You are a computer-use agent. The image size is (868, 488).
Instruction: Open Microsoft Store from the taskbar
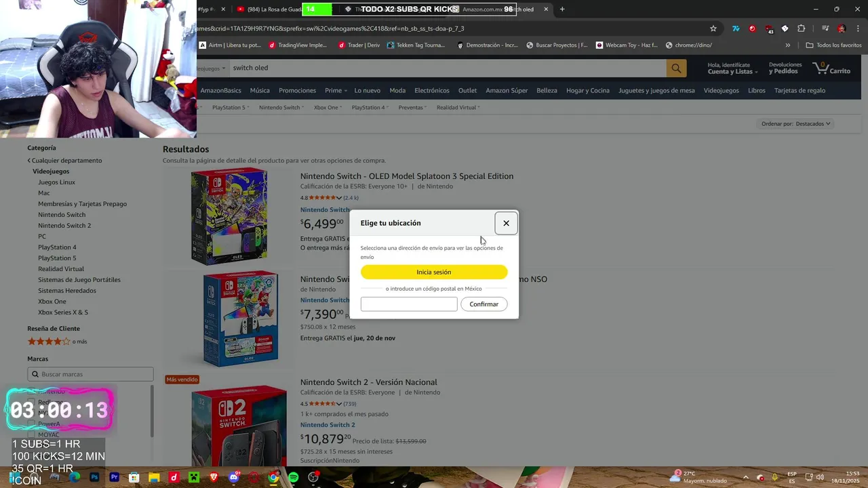pos(134,478)
